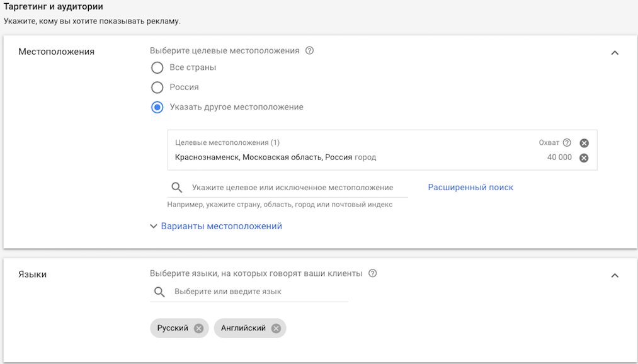Viewport: 638px width, 364px height.
Task: Click the Местоположения section title
Action: pyautogui.click(x=56, y=52)
